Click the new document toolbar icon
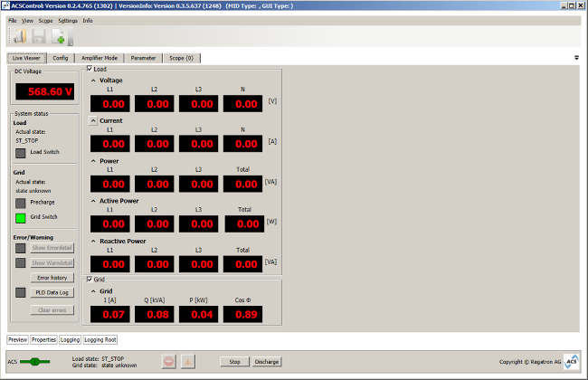 (59, 36)
